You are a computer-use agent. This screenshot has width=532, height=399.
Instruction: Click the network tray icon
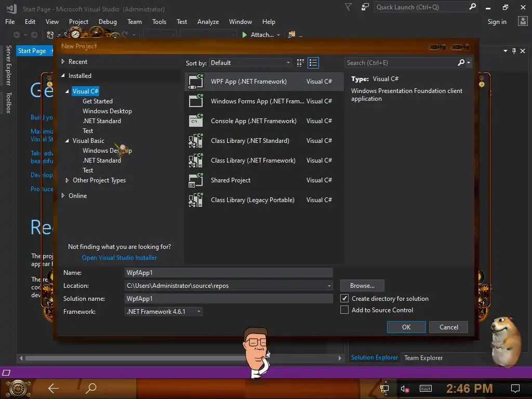point(384,389)
